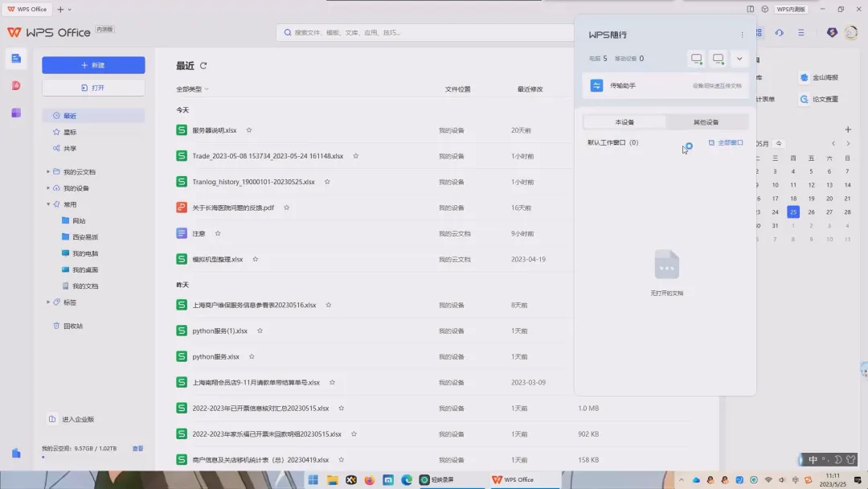This screenshot has width=868, height=489.
Task: Open file Tranlog_history_19000101-20230525.xlsx
Action: pos(253,182)
